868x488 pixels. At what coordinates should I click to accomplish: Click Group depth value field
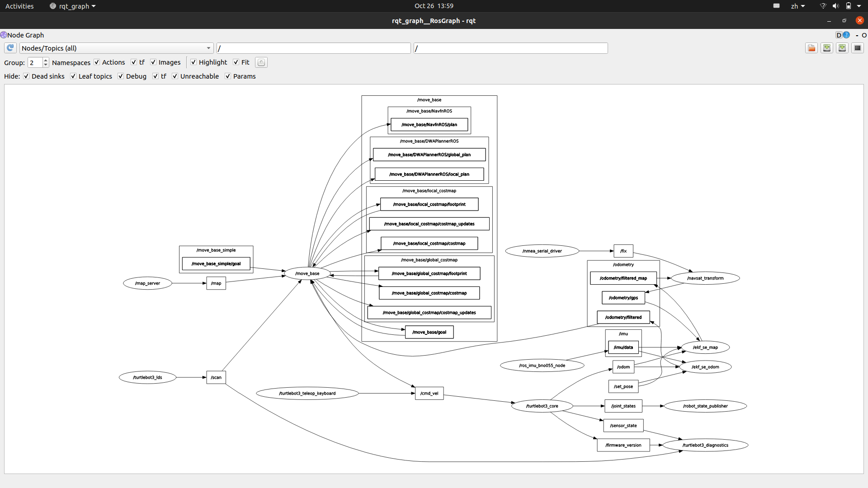click(35, 62)
